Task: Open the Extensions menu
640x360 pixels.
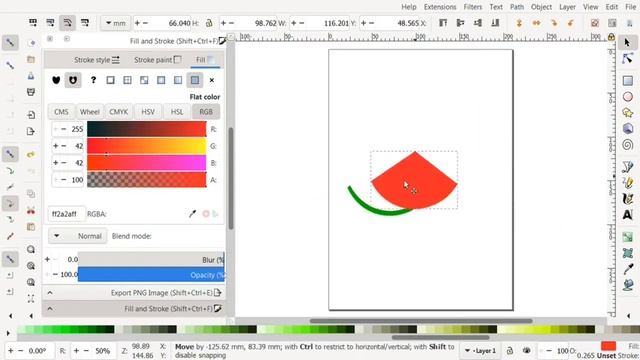Action: (440, 7)
